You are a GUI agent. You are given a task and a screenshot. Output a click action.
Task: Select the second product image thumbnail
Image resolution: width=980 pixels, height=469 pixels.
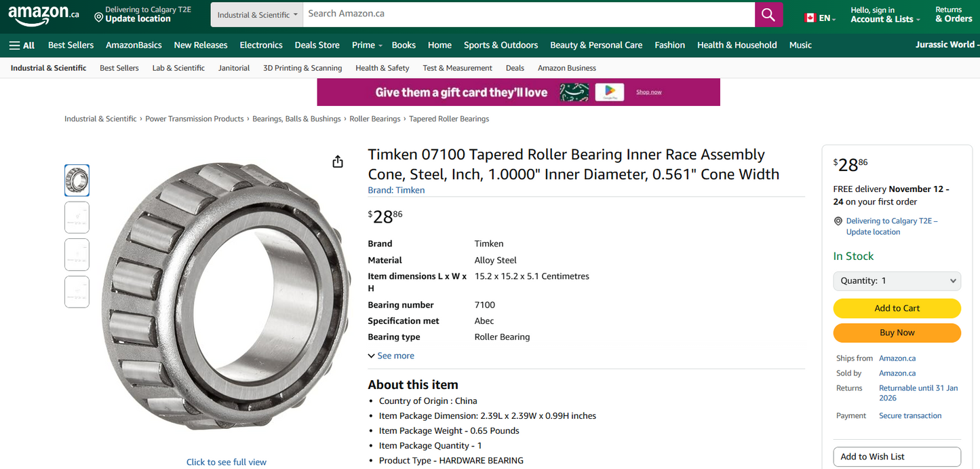[77, 217]
